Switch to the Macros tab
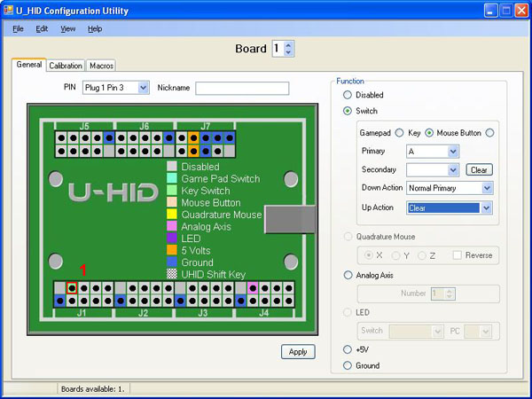532x399 pixels. coord(101,66)
